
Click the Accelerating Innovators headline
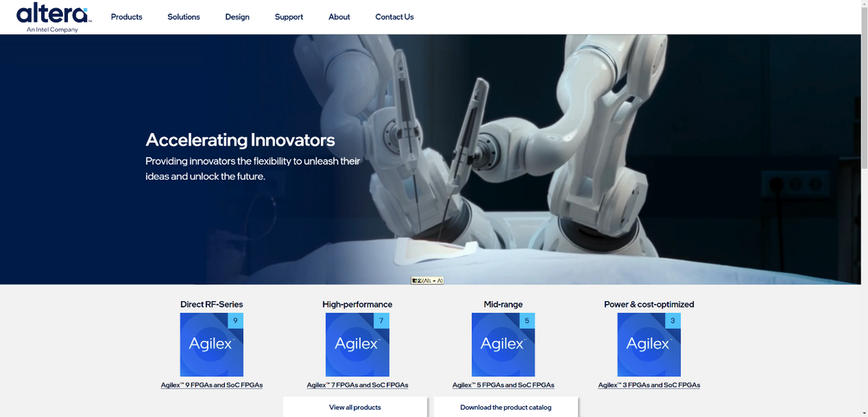click(240, 140)
